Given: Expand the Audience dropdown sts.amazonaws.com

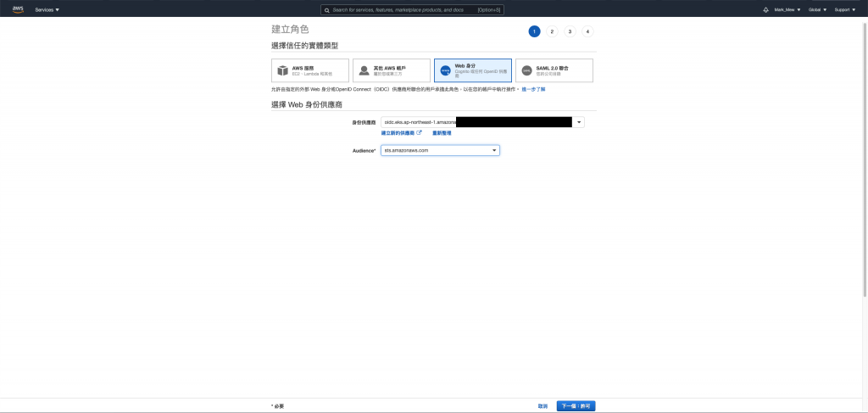Looking at the screenshot, I should tap(440, 151).
